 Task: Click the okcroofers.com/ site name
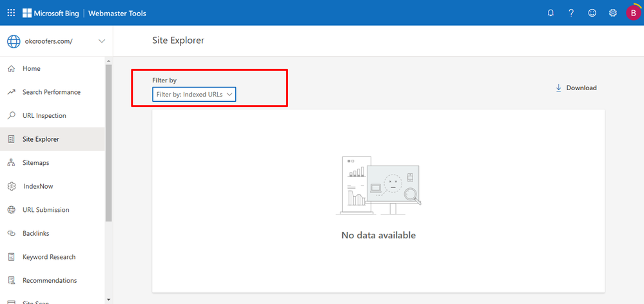coord(49,41)
